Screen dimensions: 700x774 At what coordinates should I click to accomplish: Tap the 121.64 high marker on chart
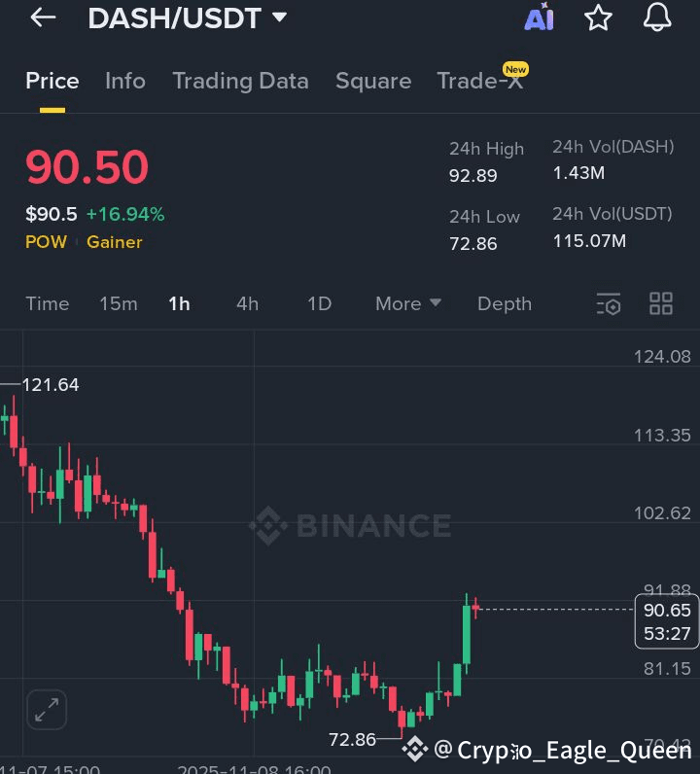51,384
